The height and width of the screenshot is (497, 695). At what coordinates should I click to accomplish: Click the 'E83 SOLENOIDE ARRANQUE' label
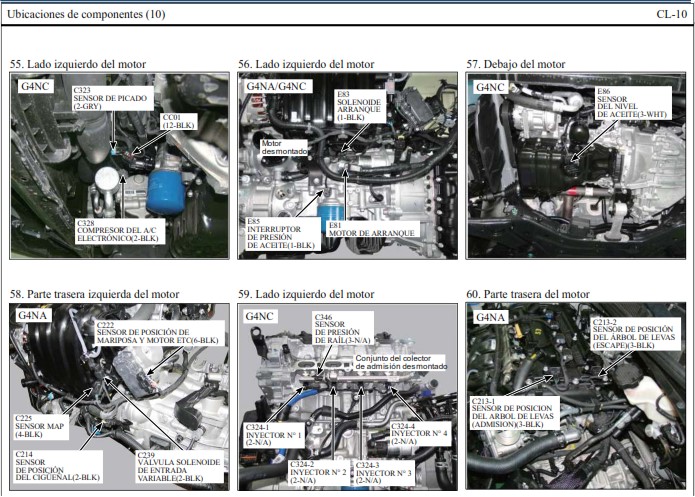(359, 106)
